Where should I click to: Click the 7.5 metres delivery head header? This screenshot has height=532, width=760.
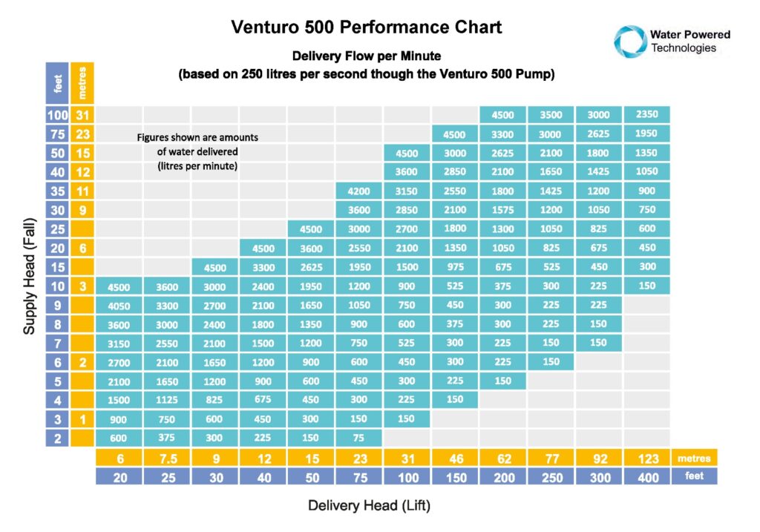[167, 459]
